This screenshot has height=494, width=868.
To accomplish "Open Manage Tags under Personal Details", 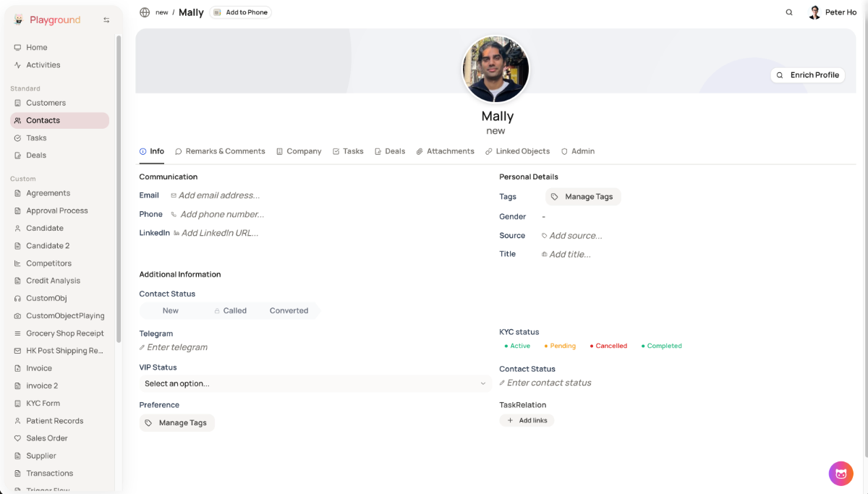I will pos(582,197).
